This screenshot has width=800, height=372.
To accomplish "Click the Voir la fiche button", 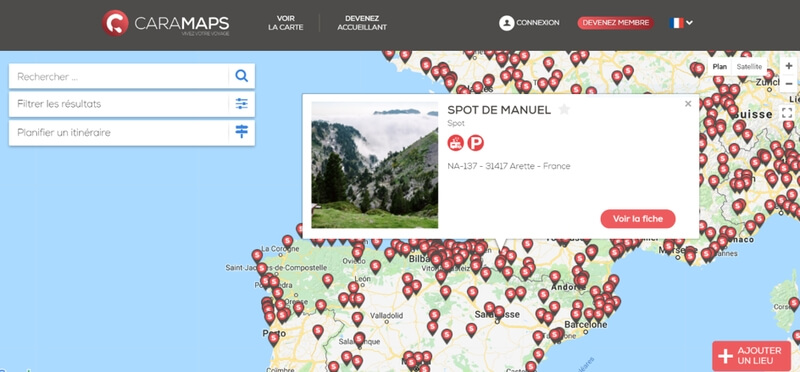I will pyautogui.click(x=638, y=219).
